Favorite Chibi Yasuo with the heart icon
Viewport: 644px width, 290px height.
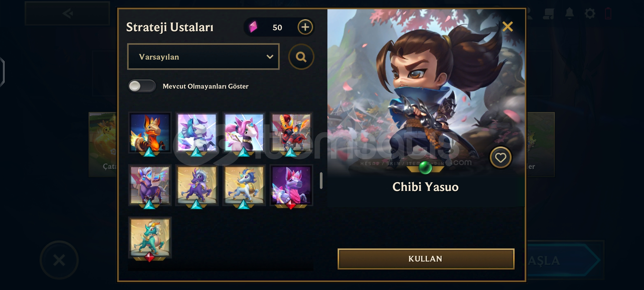(500, 158)
